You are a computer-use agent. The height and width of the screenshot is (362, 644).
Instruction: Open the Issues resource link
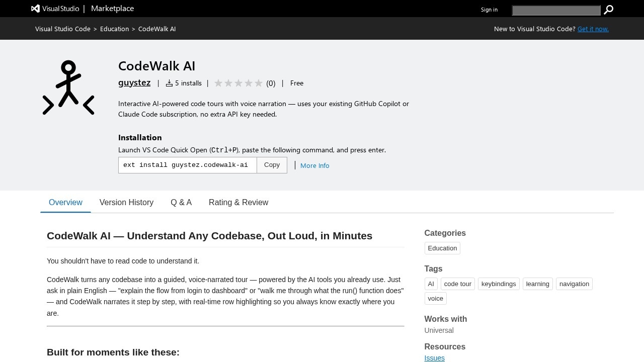click(x=434, y=358)
